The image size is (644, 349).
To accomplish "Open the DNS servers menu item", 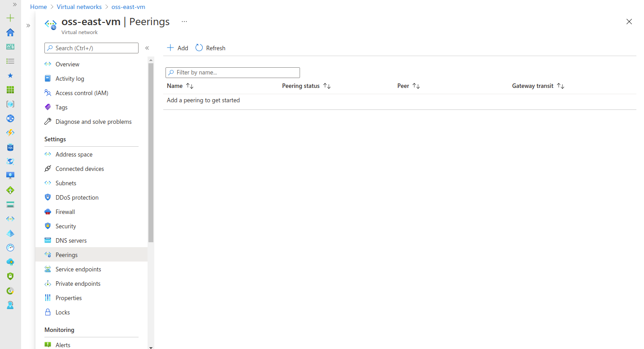I will point(71,240).
